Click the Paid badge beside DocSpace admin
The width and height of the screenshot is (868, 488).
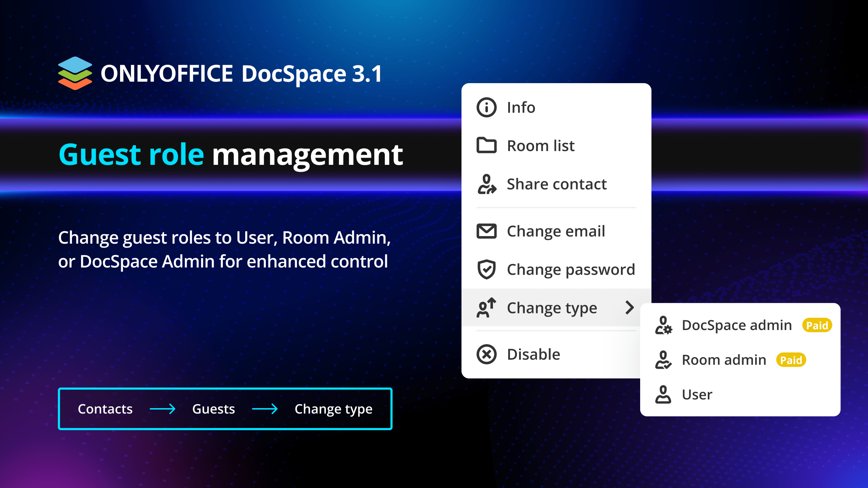click(817, 326)
